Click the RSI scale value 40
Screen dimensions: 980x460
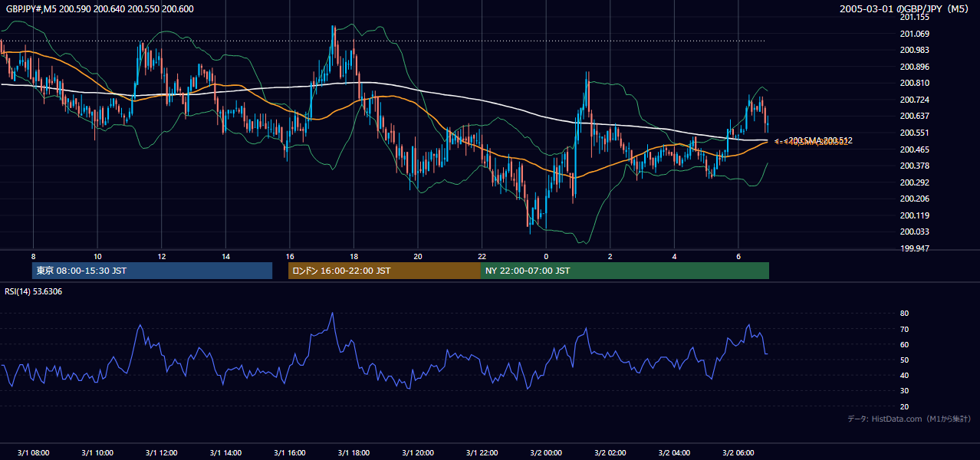904,375
